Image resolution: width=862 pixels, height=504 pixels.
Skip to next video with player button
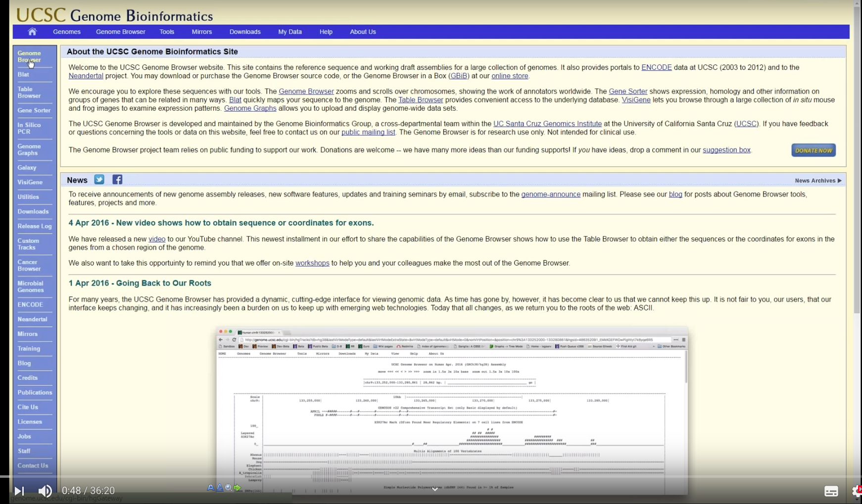(x=19, y=491)
